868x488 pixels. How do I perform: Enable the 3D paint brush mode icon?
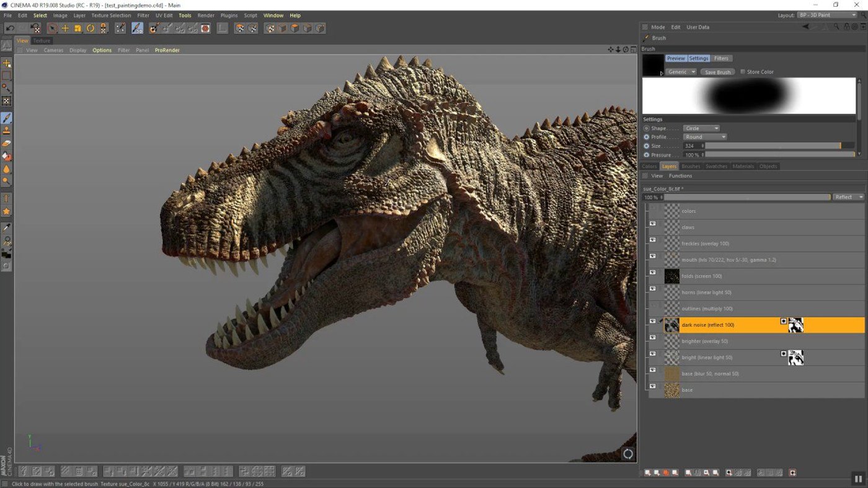pos(137,29)
